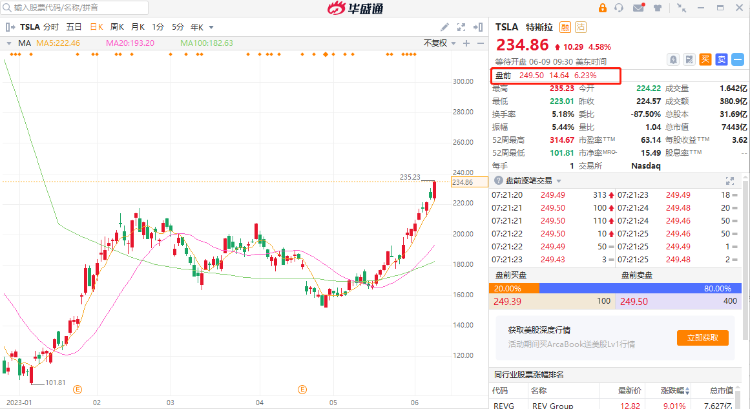750x409 pixels.
Task: Click the 最新价 column header
Action: (629, 391)
